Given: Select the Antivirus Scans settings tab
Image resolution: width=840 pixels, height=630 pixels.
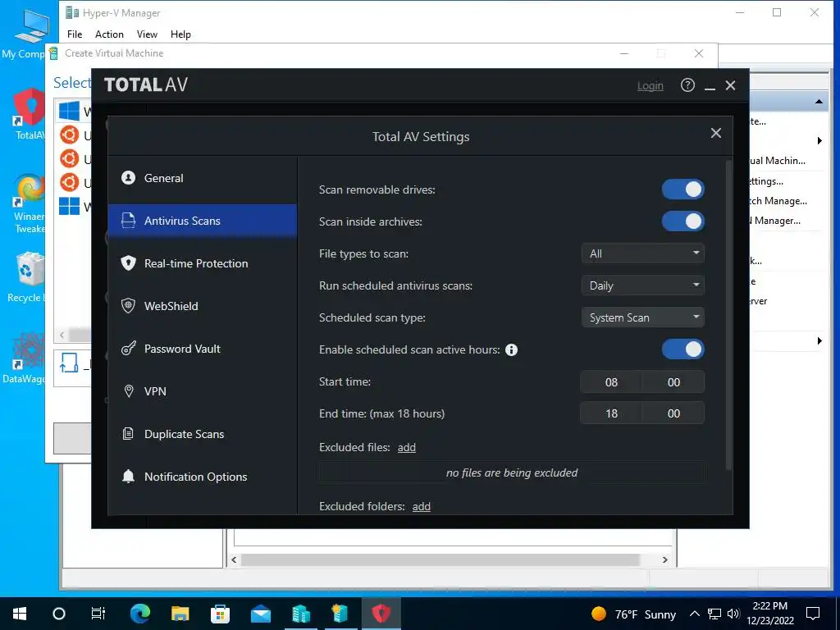Looking at the screenshot, I should point(203,220).
